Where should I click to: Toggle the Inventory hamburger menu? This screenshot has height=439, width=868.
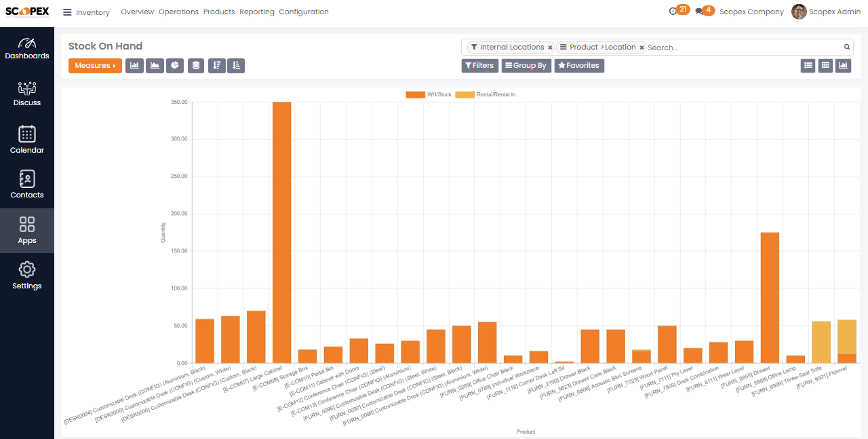pyautogui.click(x=67, y=12)
